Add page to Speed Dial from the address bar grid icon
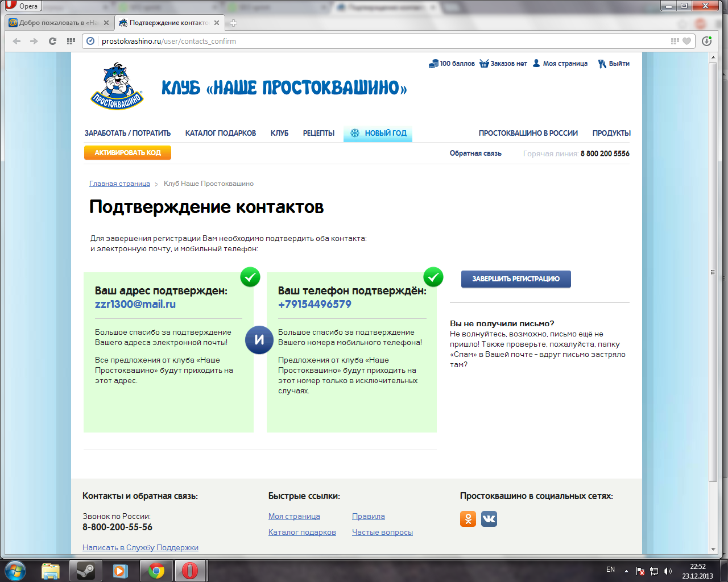This screenshot has width=728, height=582. pos(675,41)
